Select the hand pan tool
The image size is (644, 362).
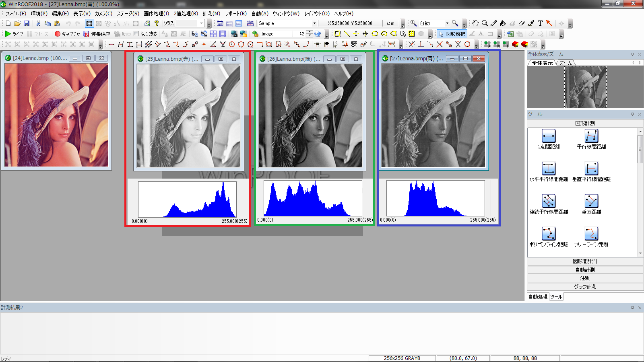click(475, 23)
